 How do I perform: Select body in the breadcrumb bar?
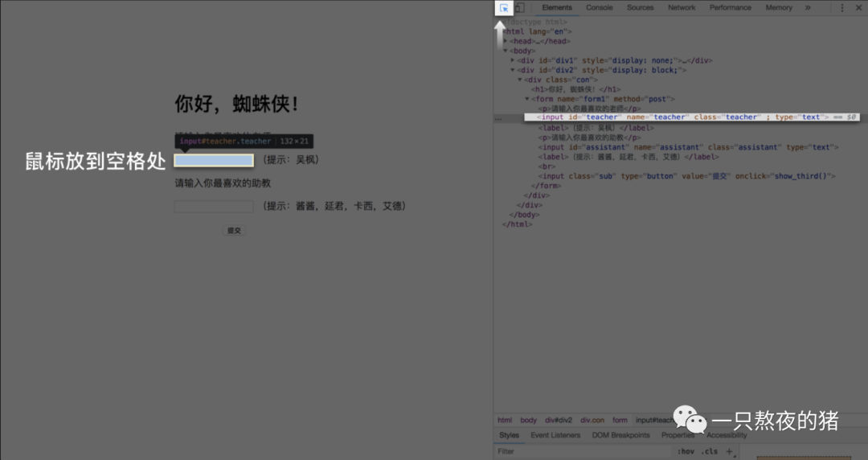click(528, 420)
